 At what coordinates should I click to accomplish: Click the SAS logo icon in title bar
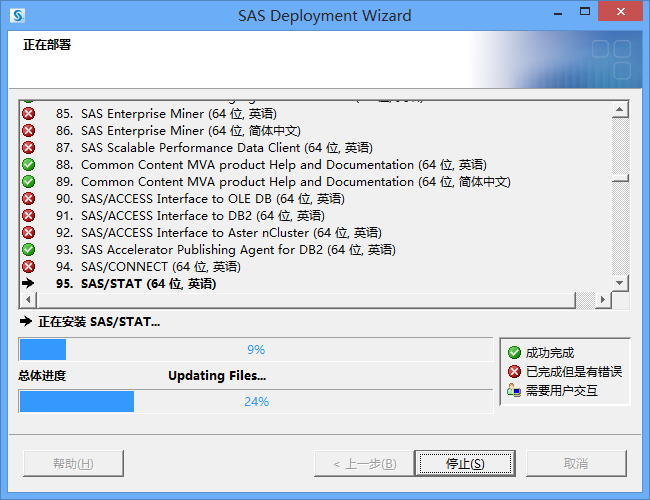click(x=17, y=16)
